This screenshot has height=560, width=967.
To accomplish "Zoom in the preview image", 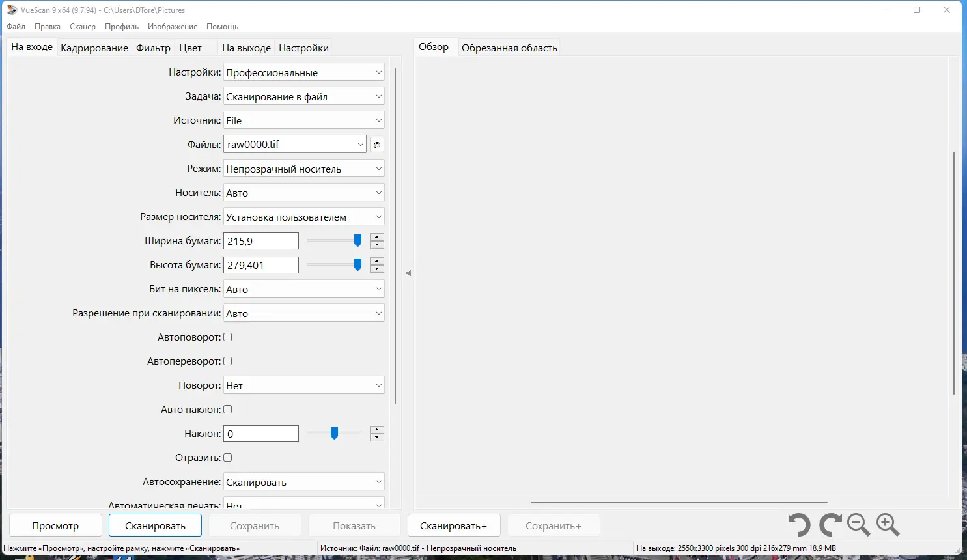I will point(888,525).
